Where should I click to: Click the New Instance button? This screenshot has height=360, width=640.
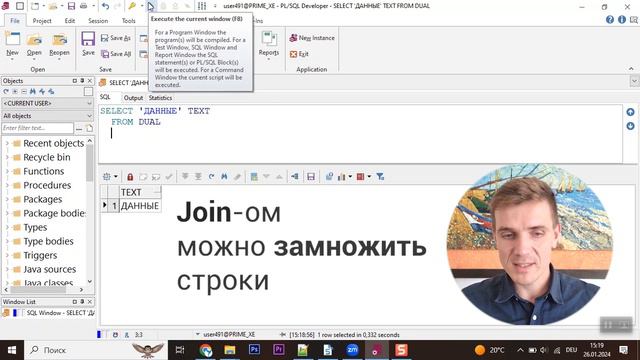(312, 38)
